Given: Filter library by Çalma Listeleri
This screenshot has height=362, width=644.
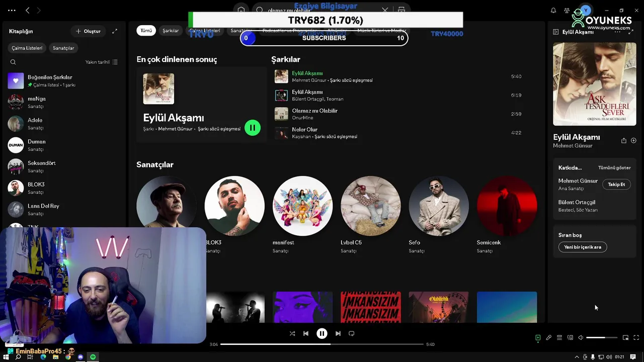Looking at the screenshot, I should pos(27,48).
